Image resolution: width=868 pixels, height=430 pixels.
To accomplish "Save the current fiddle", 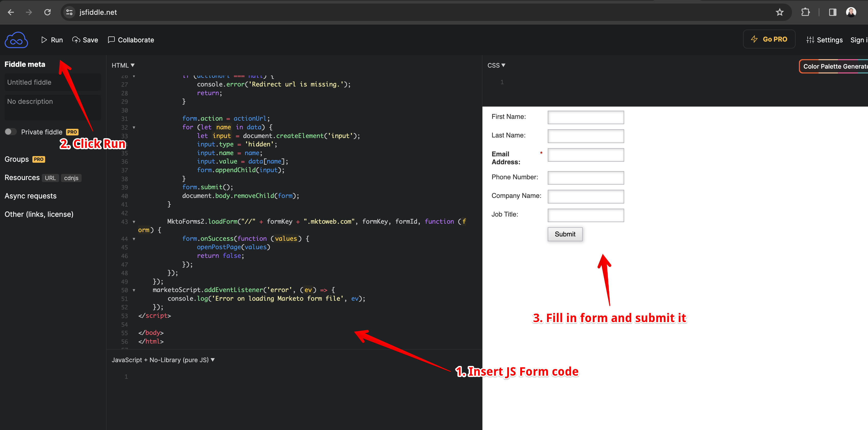I will 85,40.
